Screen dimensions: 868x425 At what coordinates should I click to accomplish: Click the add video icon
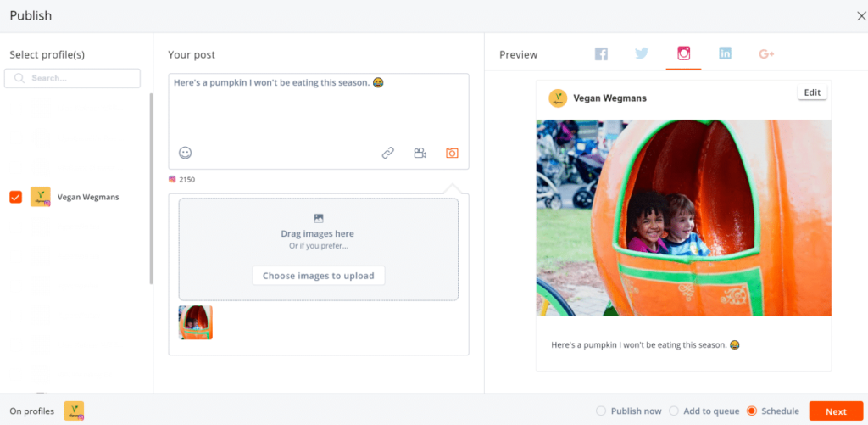pyautogui.click(x=420, y=153)
